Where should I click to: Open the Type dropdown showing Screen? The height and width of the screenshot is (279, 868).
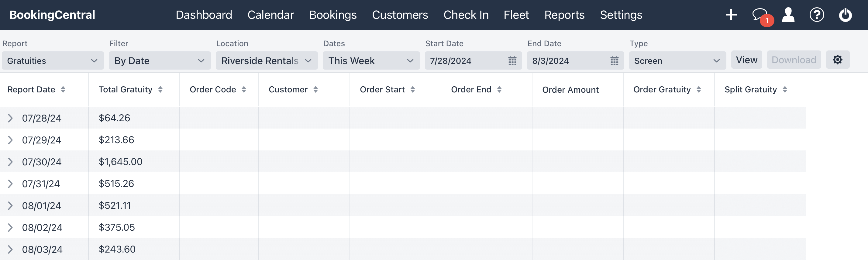pos(677,61)
